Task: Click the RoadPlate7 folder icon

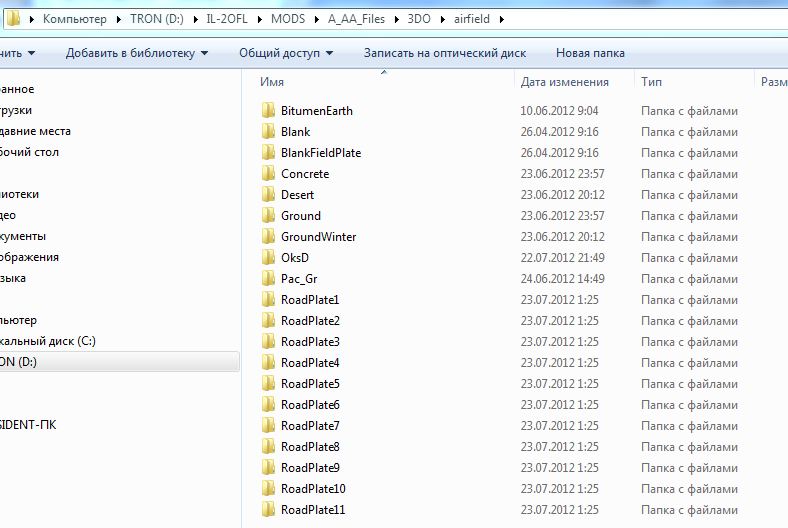Action: coord(268,426)
